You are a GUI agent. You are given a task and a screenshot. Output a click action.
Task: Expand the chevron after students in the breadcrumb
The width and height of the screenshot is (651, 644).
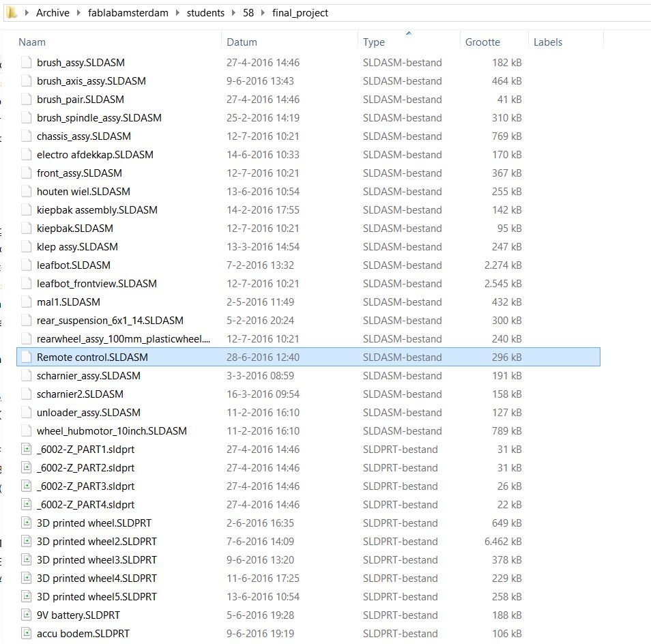(234, 13)
